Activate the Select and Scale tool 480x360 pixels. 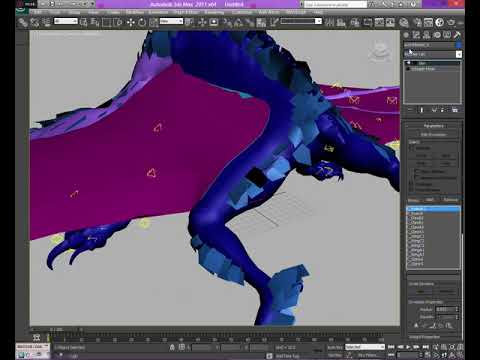coord(153,22)
